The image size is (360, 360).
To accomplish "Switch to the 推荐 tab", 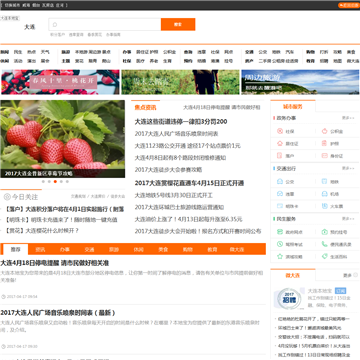I will [15, 249].
